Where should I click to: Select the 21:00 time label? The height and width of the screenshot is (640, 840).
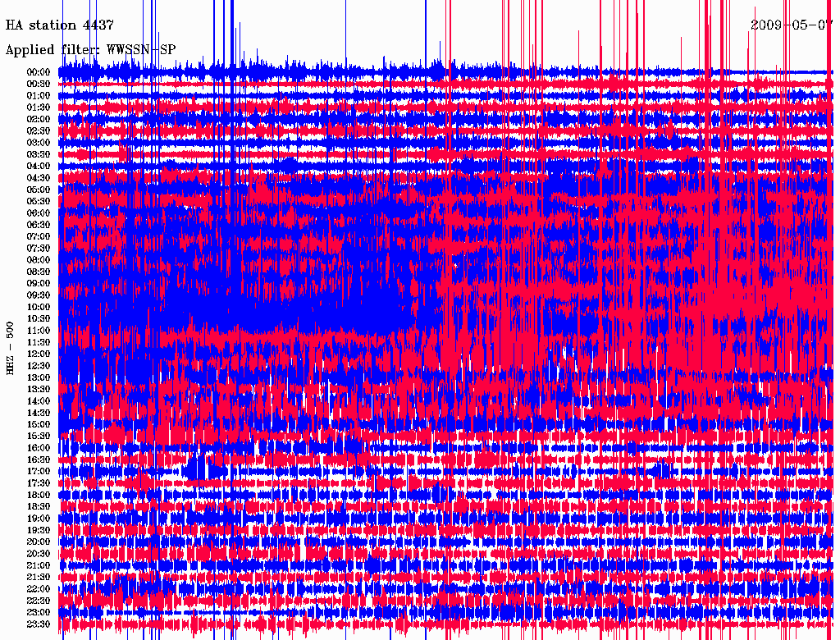click(x=39, y=565)
